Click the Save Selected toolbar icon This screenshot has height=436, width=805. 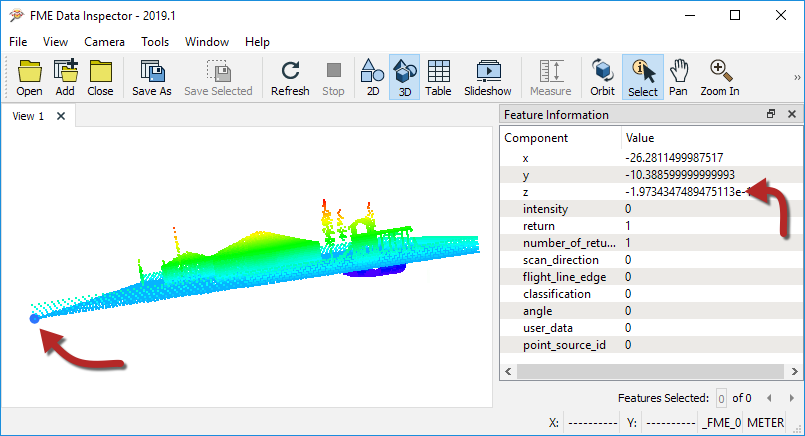pyautogui.click(x=218, y=78)
